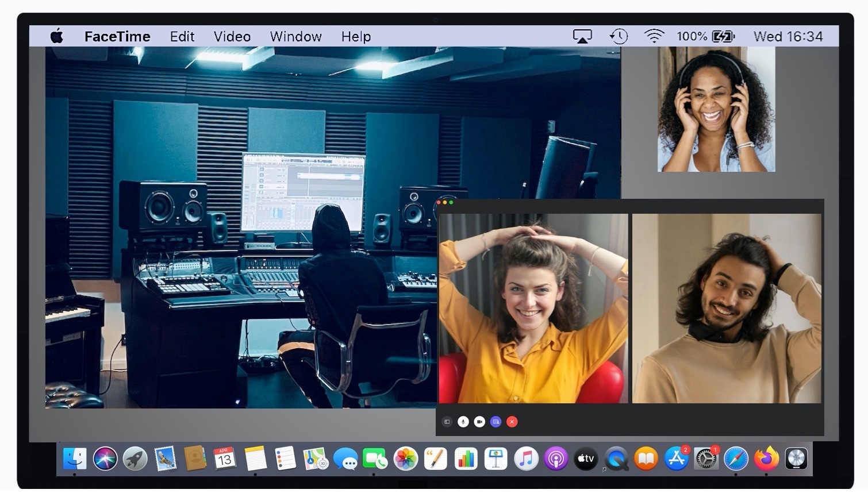Open the FaceTime sidebar panel

point(447,422)
